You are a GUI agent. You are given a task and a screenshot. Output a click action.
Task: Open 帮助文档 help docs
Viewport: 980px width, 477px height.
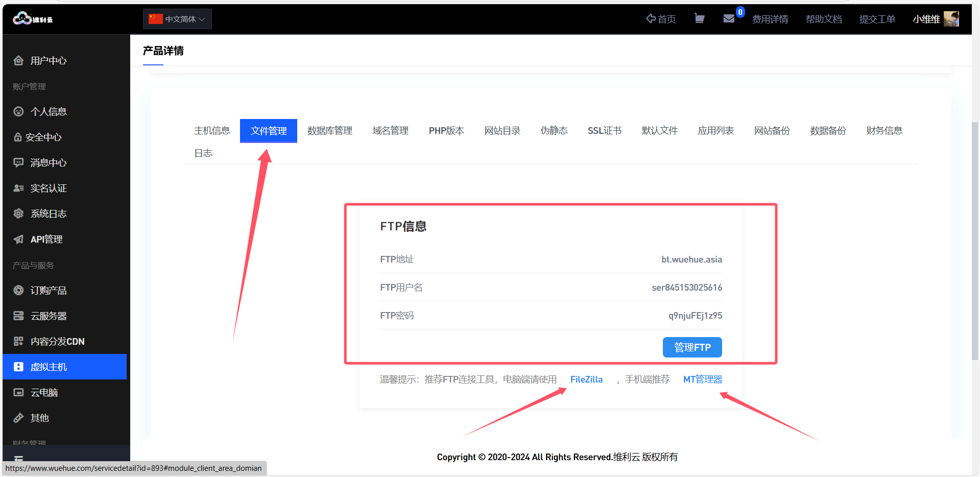[x=824, y=19]
